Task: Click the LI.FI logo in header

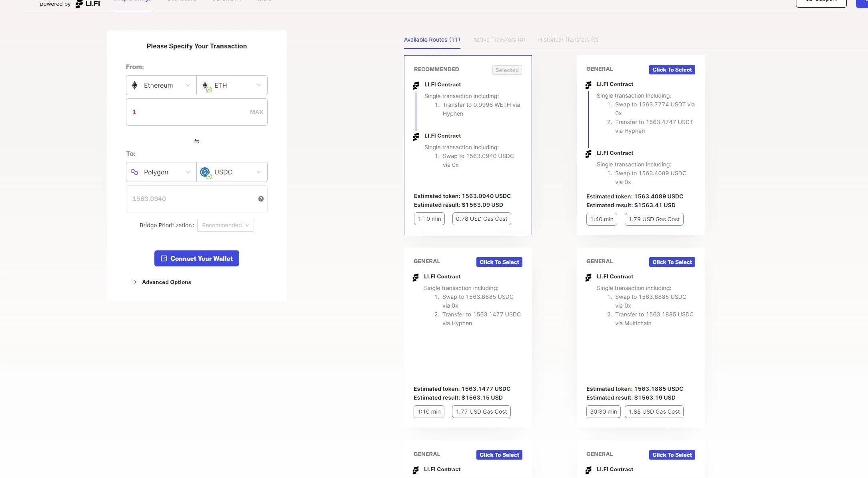Action: (88, 4)
